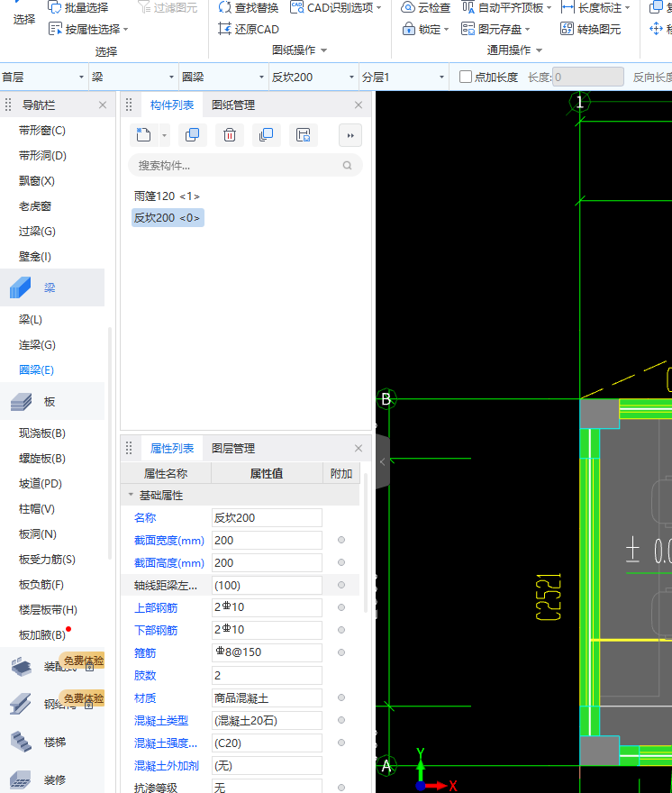Viewport: 672px width, 793px height.
Task: Click the 搜索构件 search field
Action: tap(245, 166)
